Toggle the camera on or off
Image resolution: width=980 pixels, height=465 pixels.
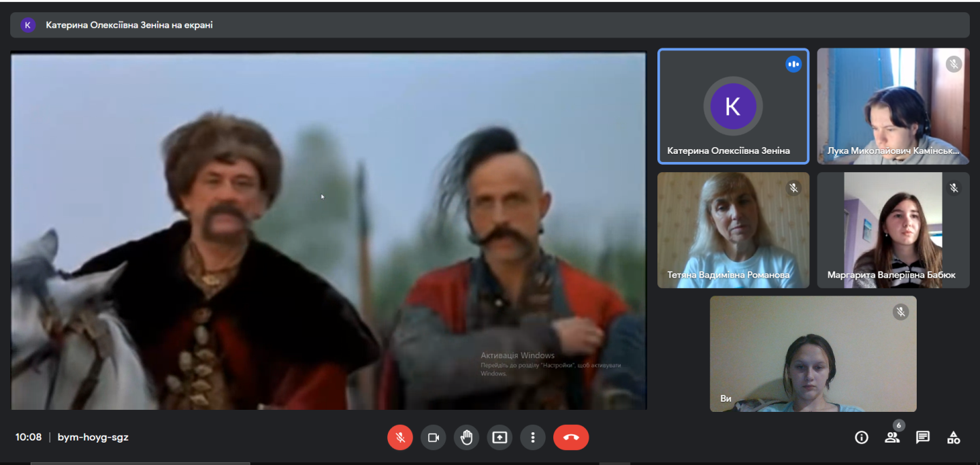tap(433, 438)
